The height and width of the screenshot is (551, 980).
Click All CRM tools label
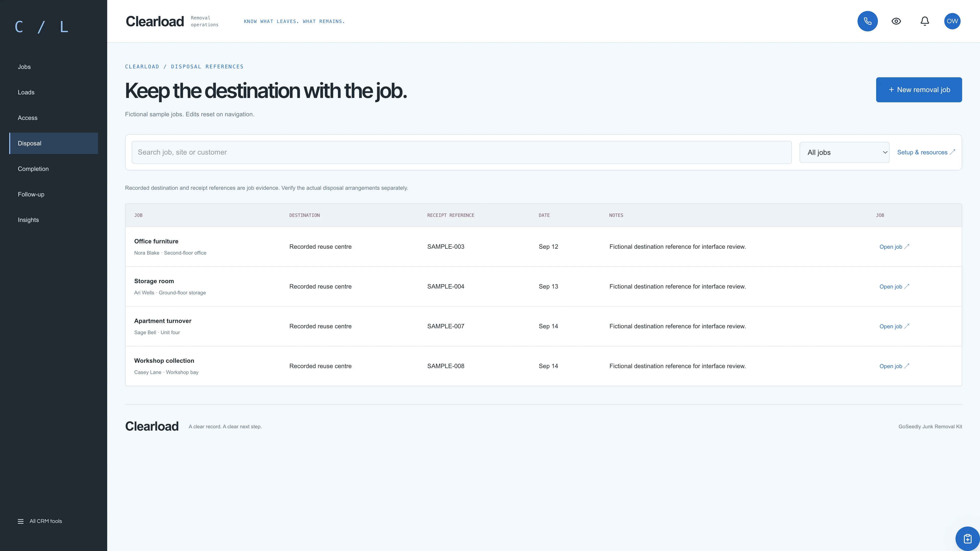coord(46,521)
